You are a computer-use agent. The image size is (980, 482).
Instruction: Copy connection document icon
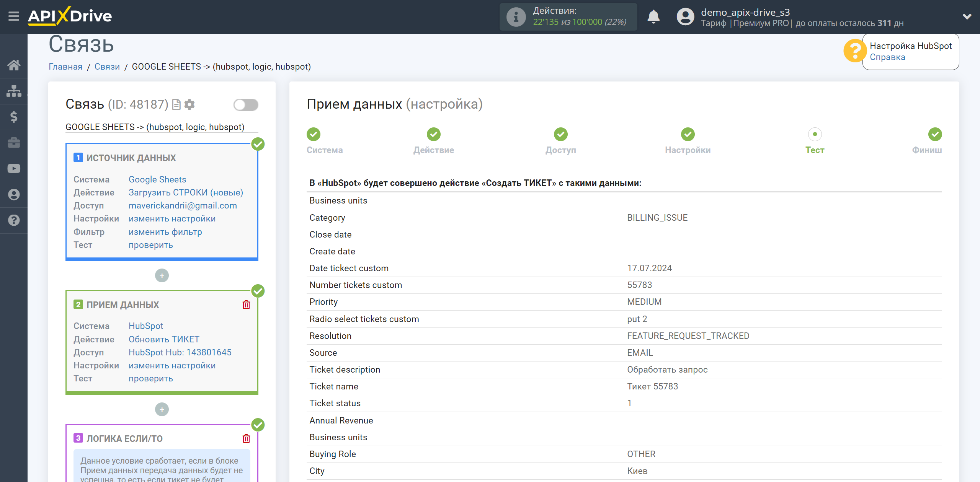click(176, 104)
